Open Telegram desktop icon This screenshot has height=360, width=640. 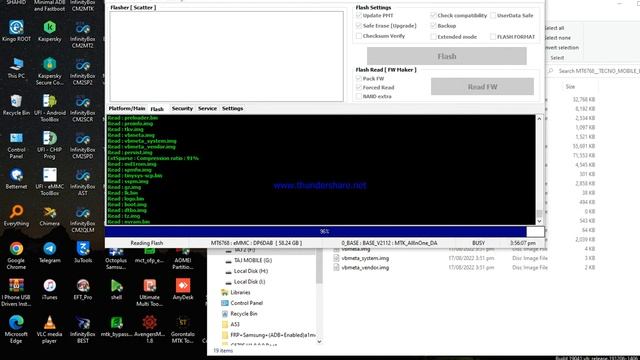pos(49,252)
